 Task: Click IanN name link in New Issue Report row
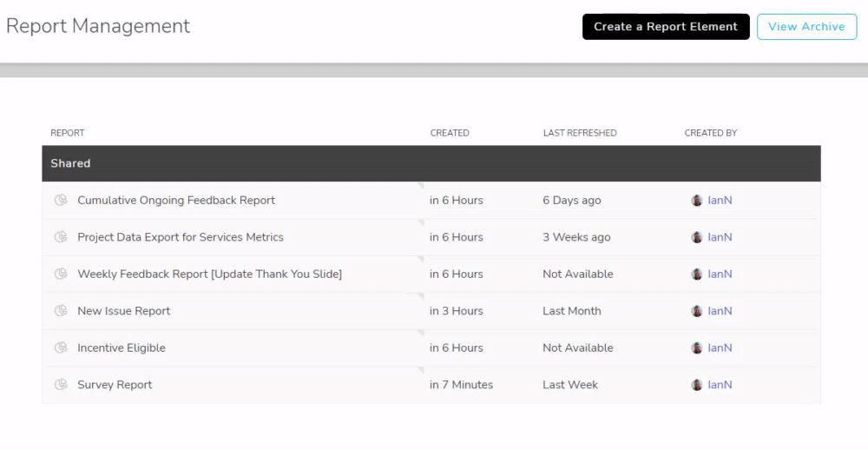pyautogui.click(x=720, y=311)
